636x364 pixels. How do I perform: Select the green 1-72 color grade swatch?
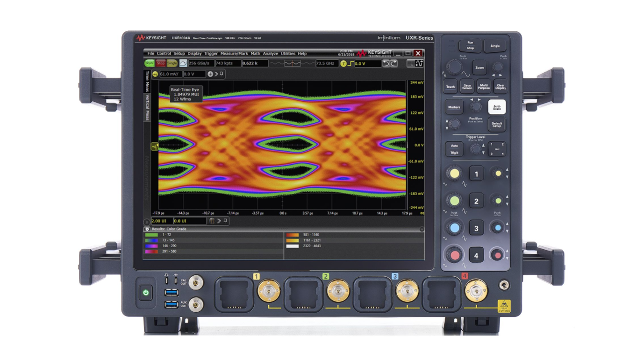coord(151,235)
